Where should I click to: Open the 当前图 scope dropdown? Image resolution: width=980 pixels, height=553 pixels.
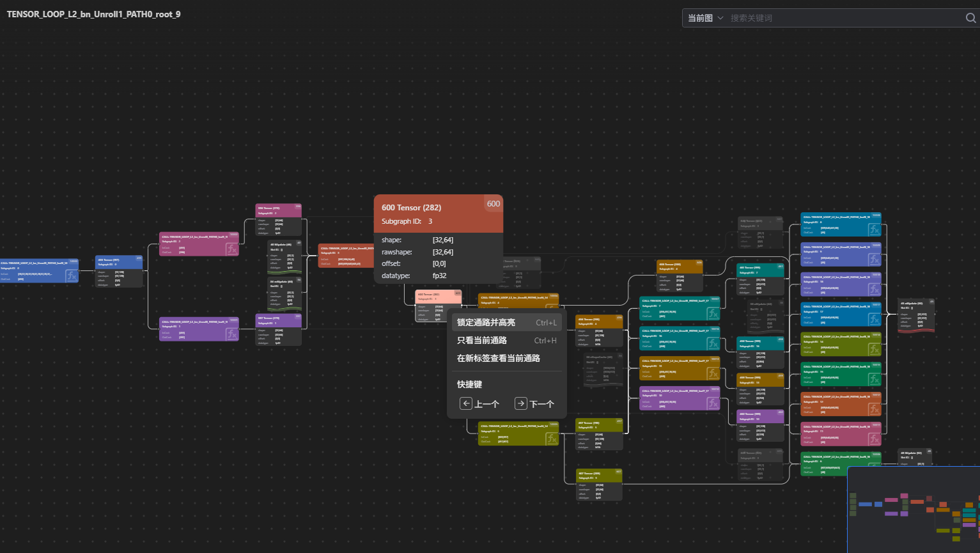tap(705, 18)
